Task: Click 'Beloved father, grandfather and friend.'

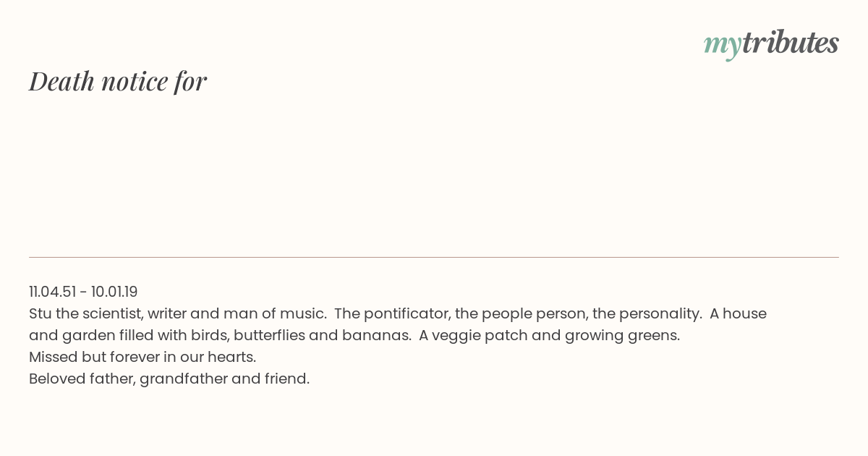Action: click(169, 379)
